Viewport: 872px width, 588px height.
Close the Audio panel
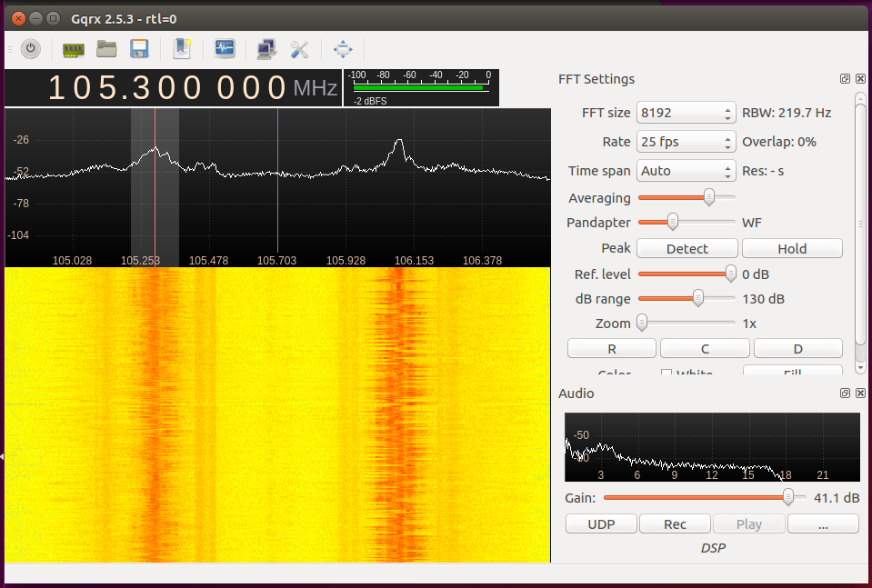click(x=860, y=393)
